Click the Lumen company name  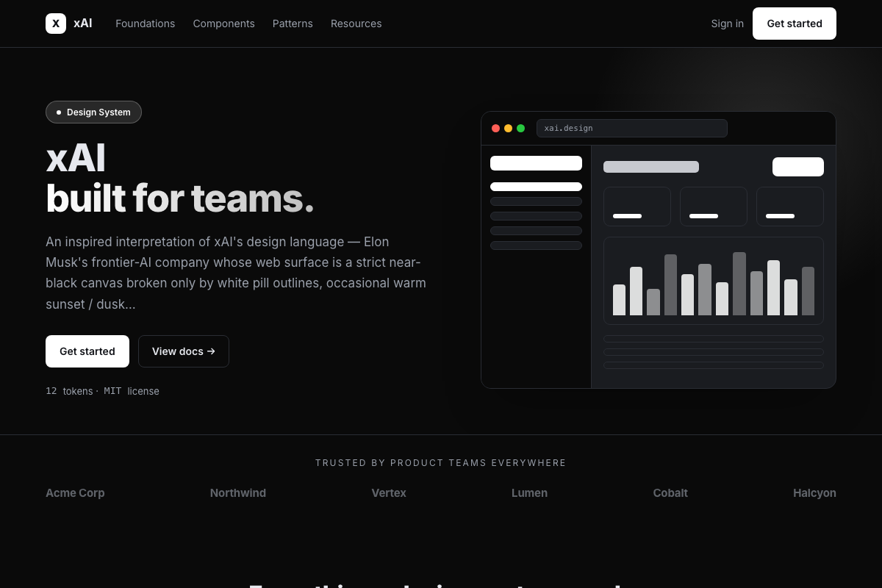click(529, 493)
